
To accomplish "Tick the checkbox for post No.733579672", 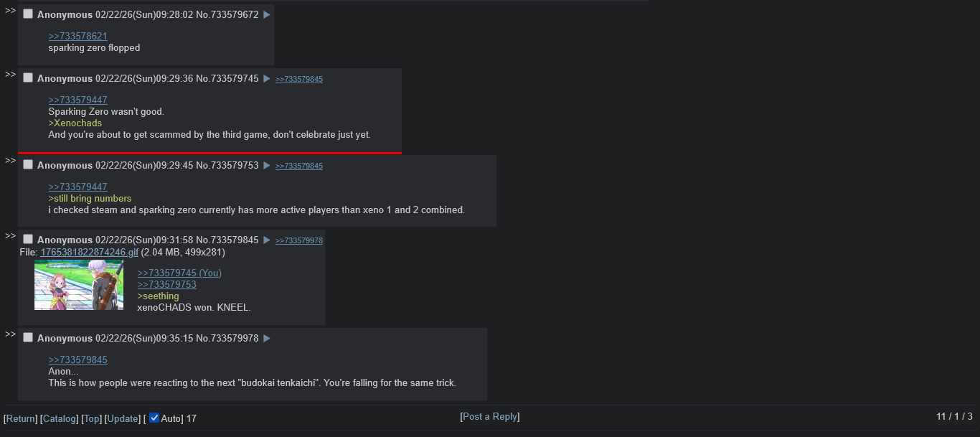I will [x=28, y=14].
